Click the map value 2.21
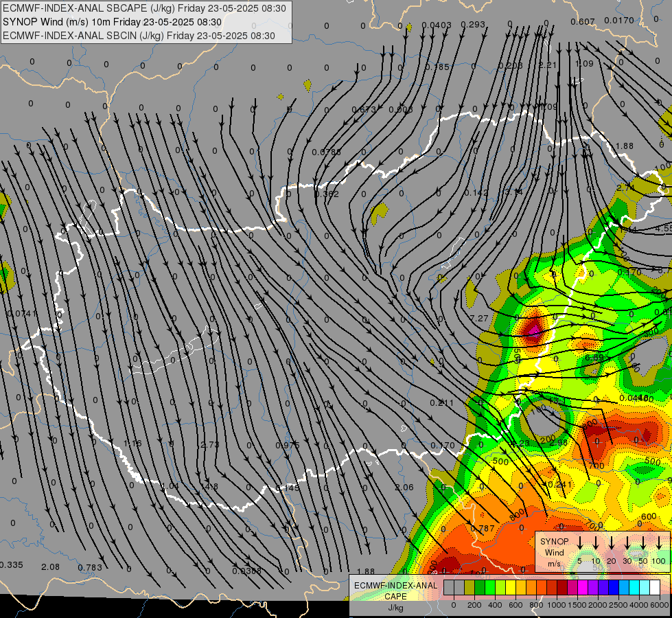The height and width of the screenshot is (618, 672). point(547,65)
